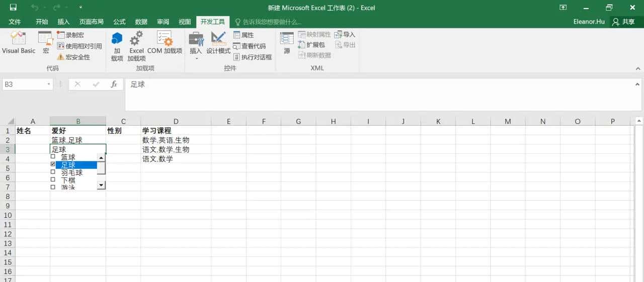Undo the last action

tap(35, 8)
